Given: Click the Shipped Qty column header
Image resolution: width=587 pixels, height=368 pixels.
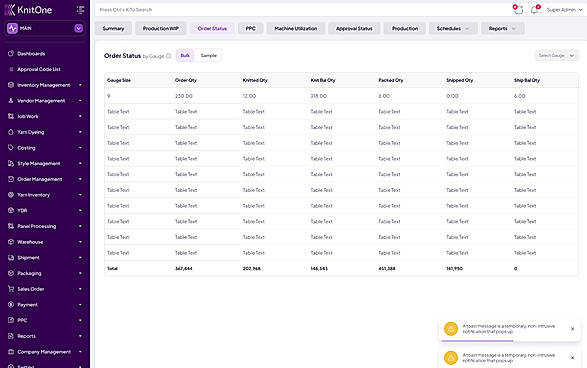Looking at the screenshot, I should point(459,80).
